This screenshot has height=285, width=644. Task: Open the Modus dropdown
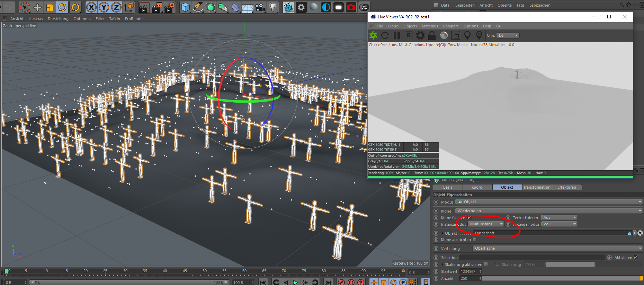[x=549, y=202]
